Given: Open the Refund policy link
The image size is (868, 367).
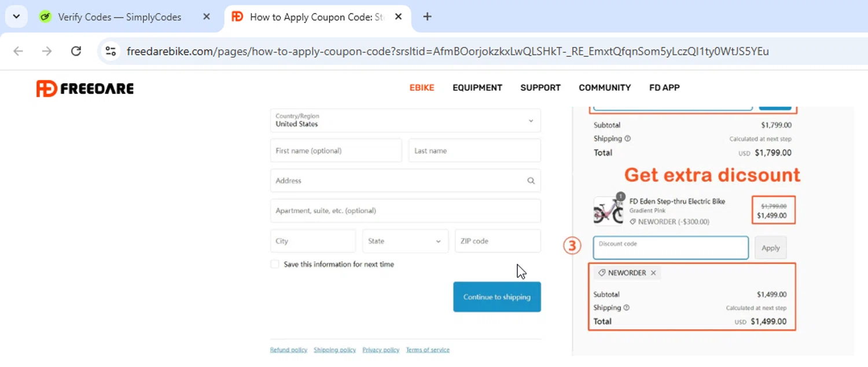Looking at the screenshot, I should click(x=289, y=350).
